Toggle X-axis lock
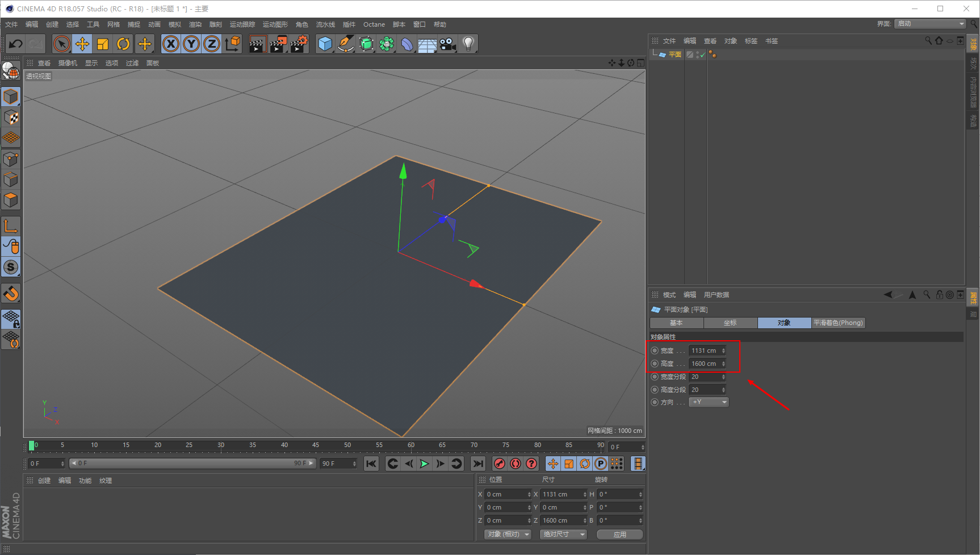 (170, 44)
